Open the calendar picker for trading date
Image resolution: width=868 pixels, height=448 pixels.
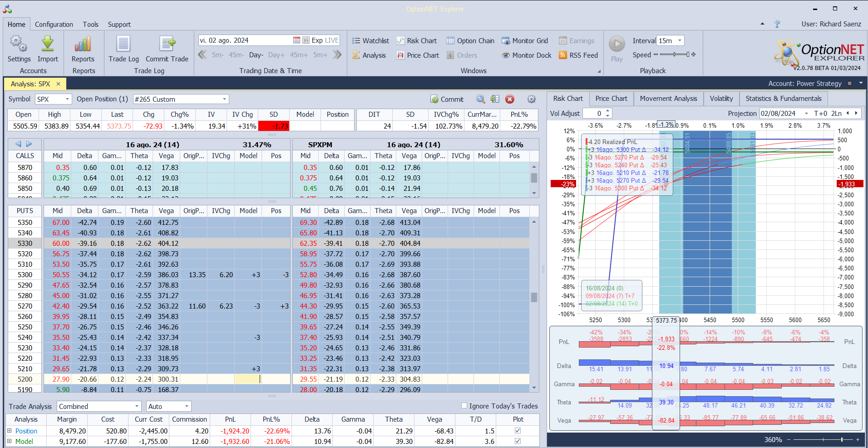click(296, 40)
